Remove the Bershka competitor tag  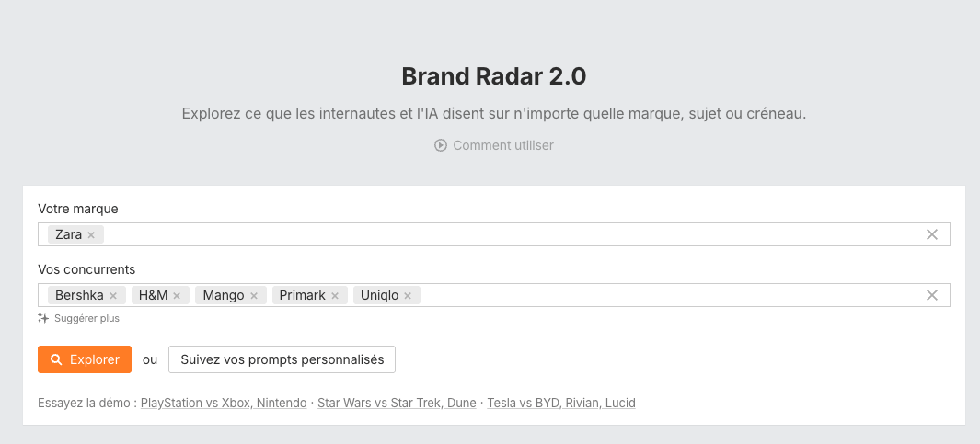(x=113, y=295)
